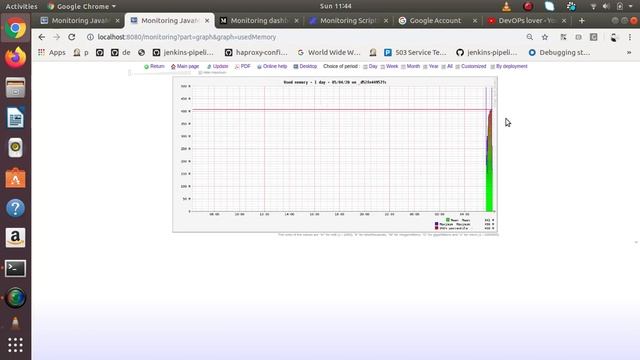This screenshot has height=360, width=640.
Task: Switch to the first Monitoring JavaMelody tab
Action: click(80, 20)
